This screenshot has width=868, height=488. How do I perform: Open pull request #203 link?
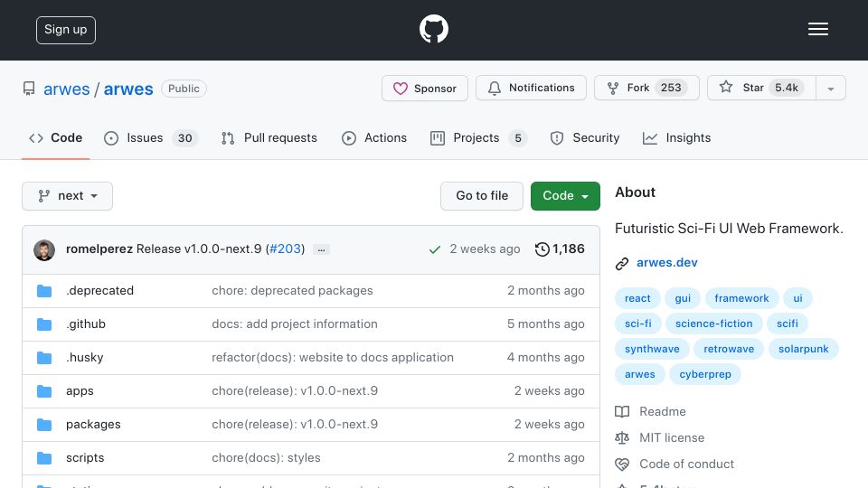[x=285, y=249]
